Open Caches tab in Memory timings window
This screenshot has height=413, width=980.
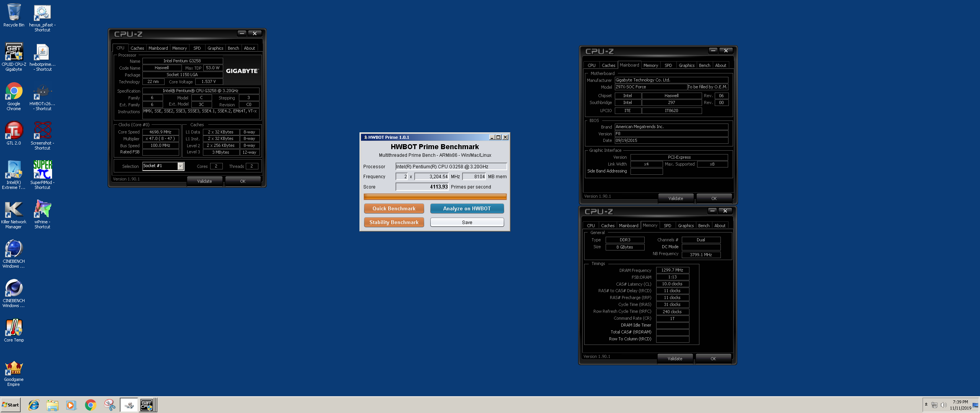[x=608, y=226]
